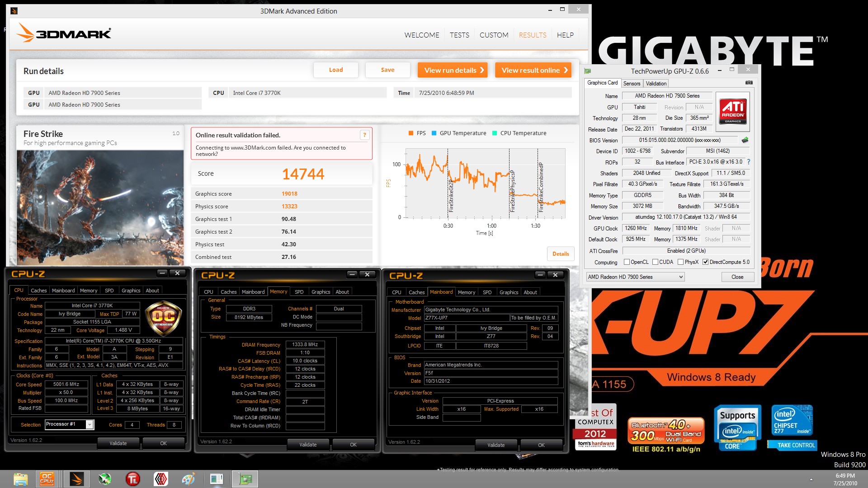Click View result online
The height and width of the screenshot is (488, 868).
[533, 70]
